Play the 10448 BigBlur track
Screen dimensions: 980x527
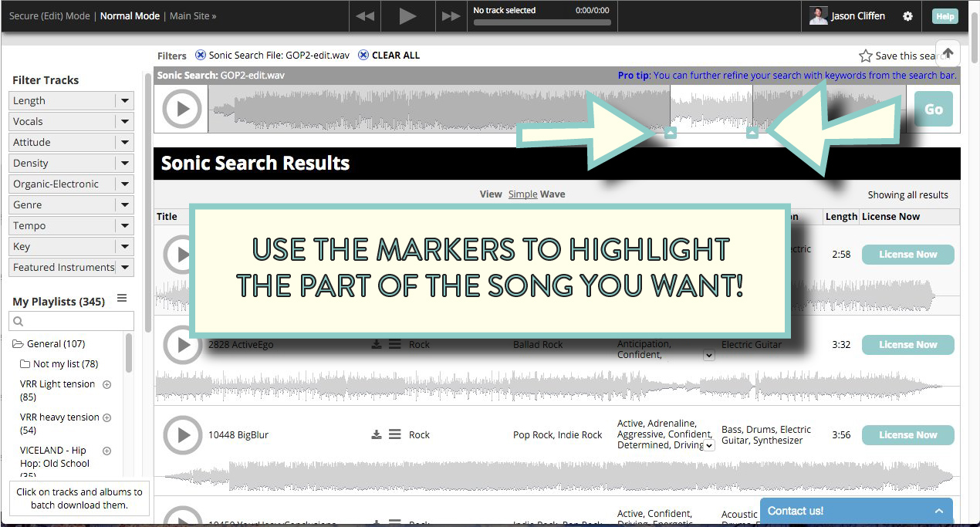(x=183, y=434)
